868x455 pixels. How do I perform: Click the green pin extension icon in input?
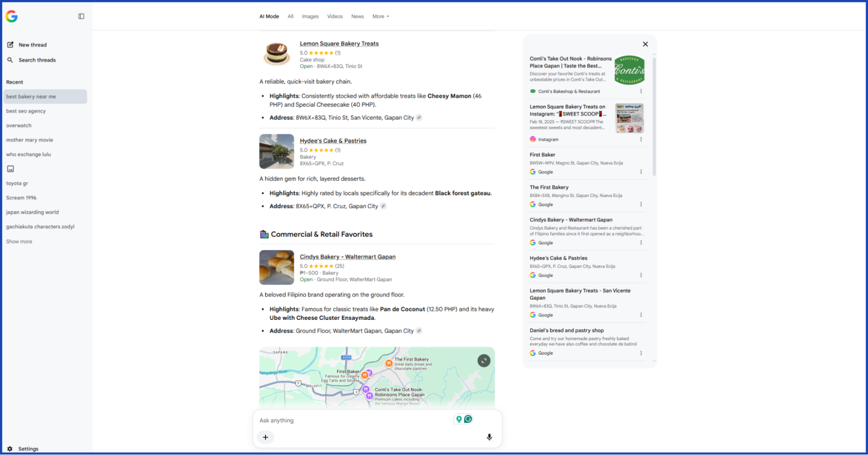[459, 419]
